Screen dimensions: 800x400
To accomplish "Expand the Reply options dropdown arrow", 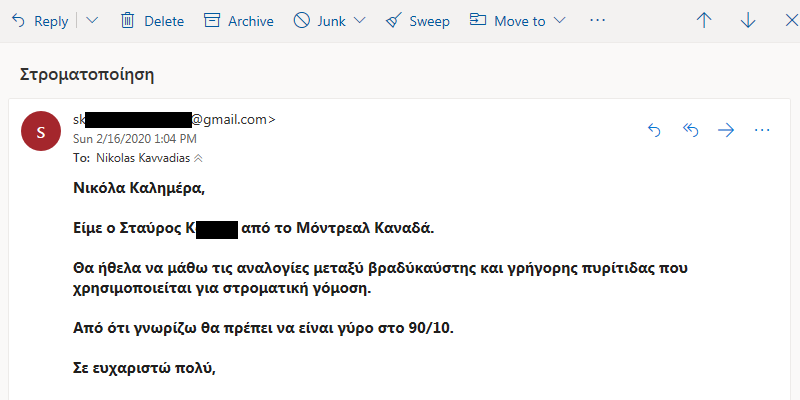I will 92,20.
